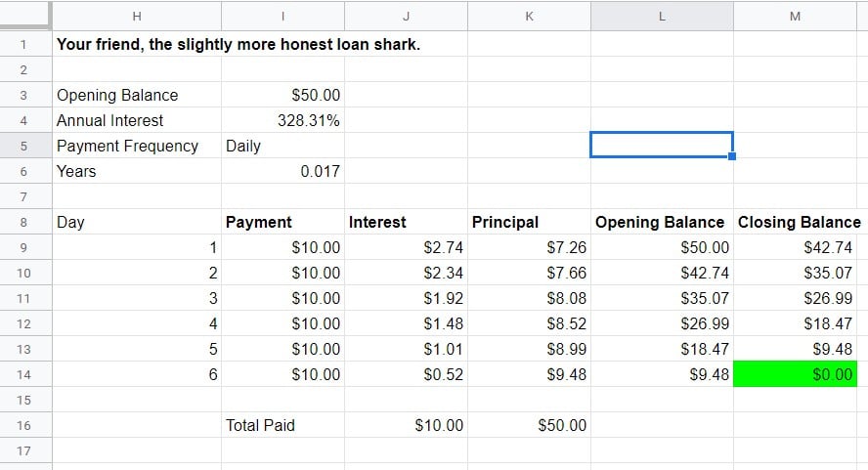Select the 'Opening Balance' table header in row 8
Viewport: 868px width, 470px height.
662,223
